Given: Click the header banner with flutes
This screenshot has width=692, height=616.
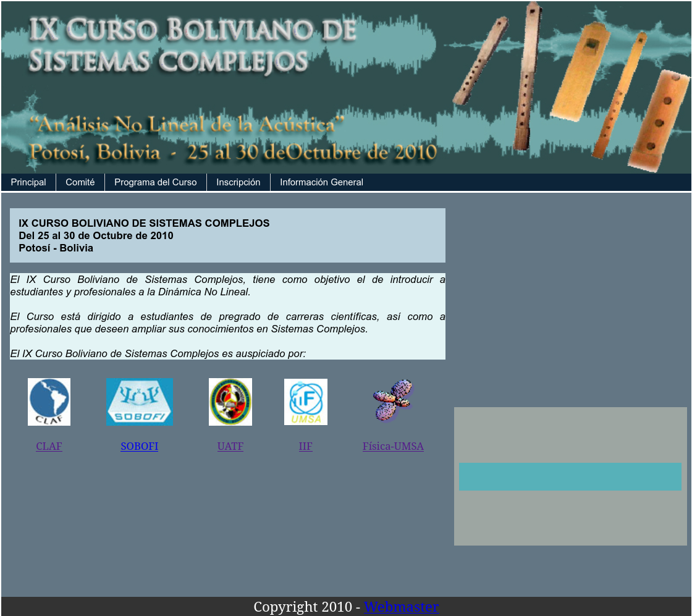Looking at the screenshot, I should coord(346,86).
